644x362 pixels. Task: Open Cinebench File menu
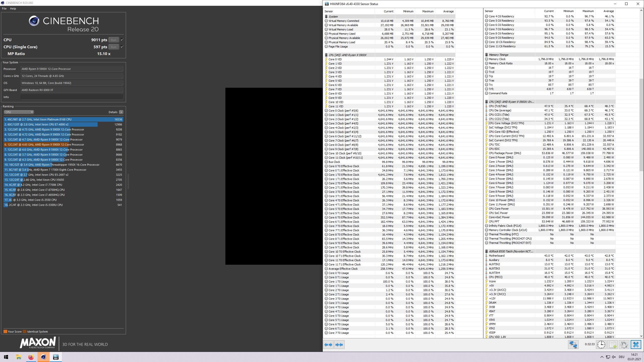coord(4,9)
